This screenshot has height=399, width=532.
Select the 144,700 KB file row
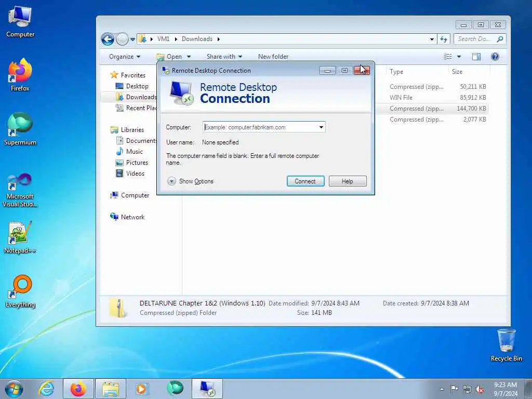(x=432, y=109)
